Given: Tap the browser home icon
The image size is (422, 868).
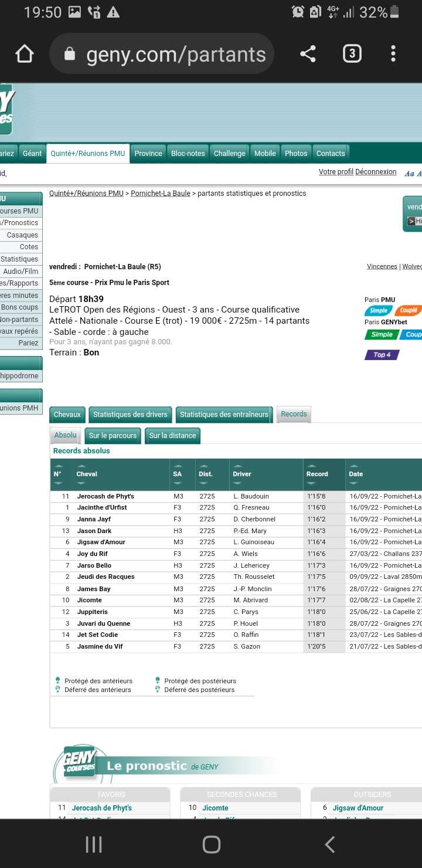Looking at the screenshot, I should click(24, 54).
